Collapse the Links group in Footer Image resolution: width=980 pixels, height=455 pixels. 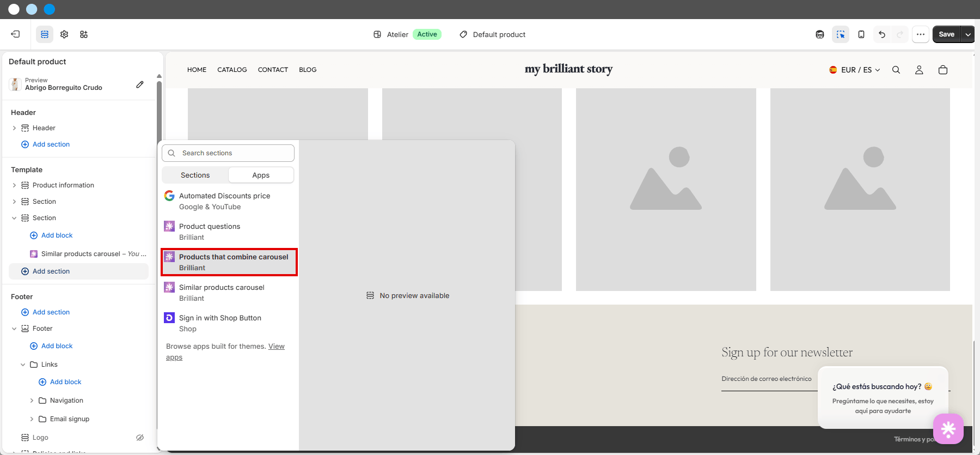click(23, 365)
